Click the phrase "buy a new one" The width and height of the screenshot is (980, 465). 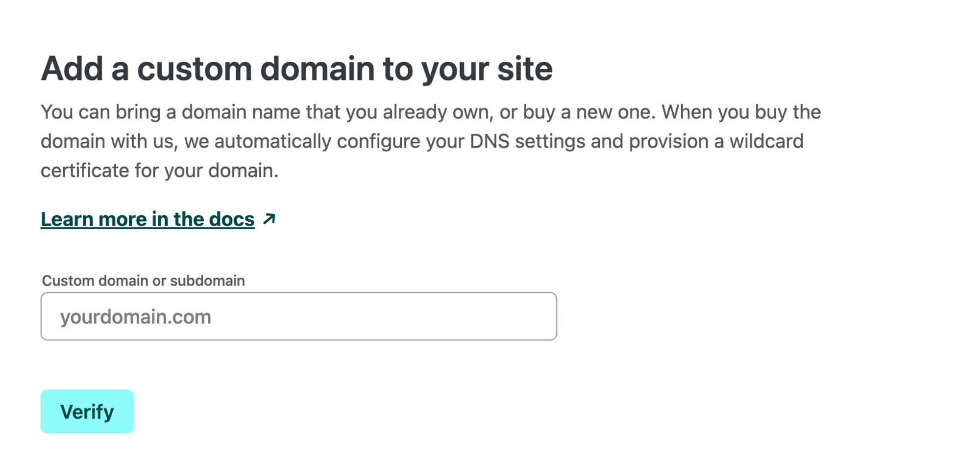click(x=588, y=112)
